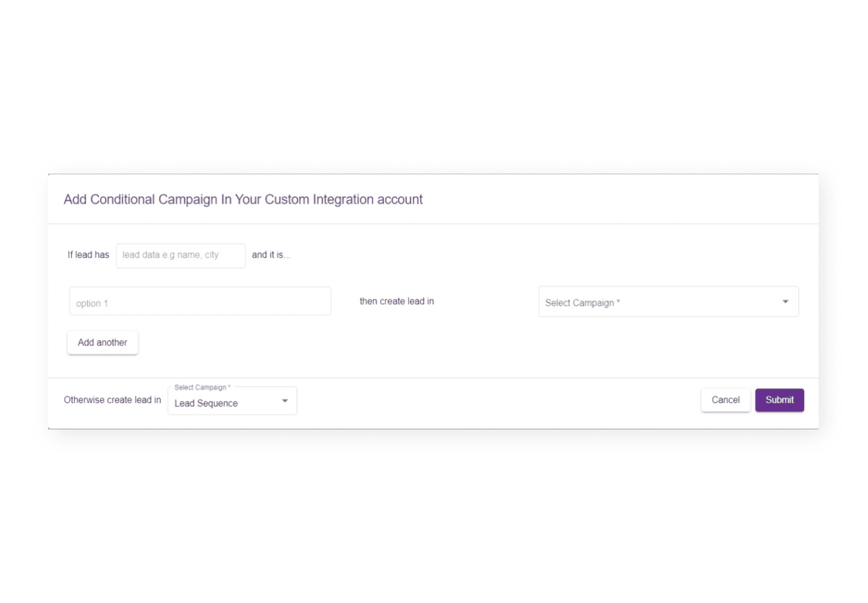Click the Add Conditional Campaign dialog title
This screenshot has height=603, width=868.
click(x=243, y=200)
